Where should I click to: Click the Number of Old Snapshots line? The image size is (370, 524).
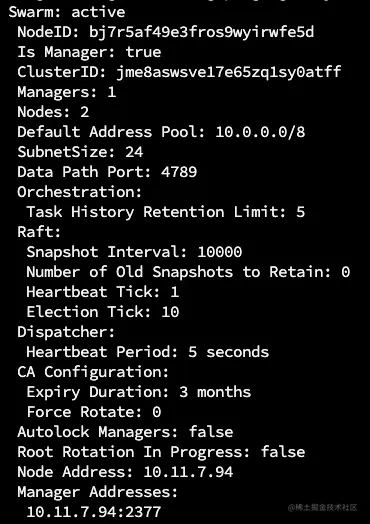(188, 272)
